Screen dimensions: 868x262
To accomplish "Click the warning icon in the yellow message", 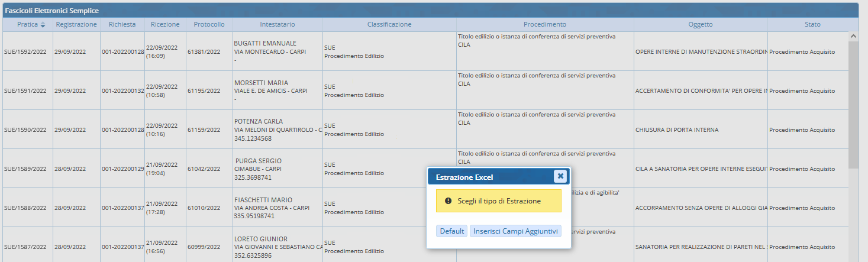I will (x=448, y=201).
